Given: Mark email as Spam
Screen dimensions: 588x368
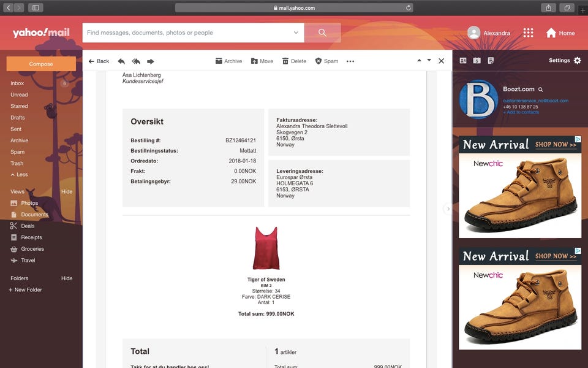Looking at the screenshot, I should pyautogui.click(x=326, y=61).
